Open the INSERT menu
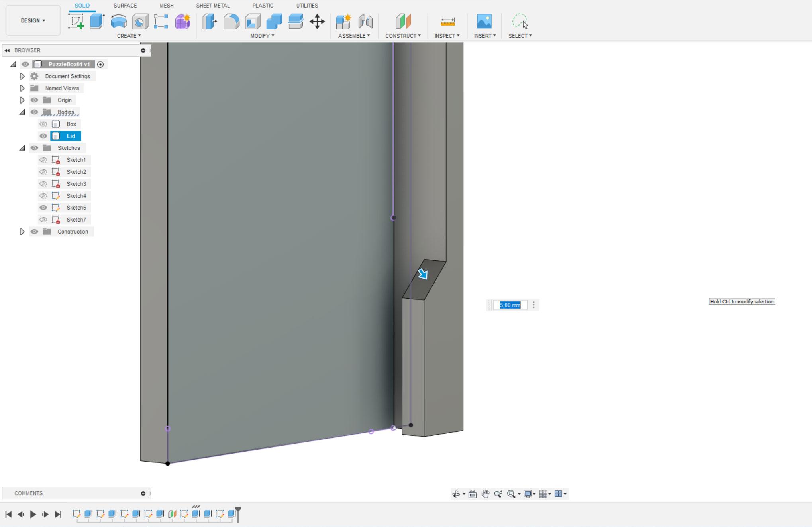The width and height of the screenshot is (812, 527). tap(485, 36)
